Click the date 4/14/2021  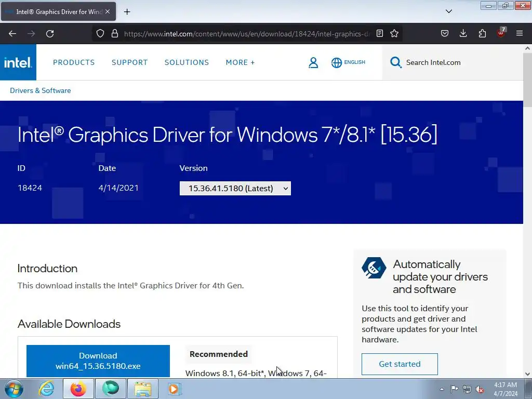pos(118,188)
